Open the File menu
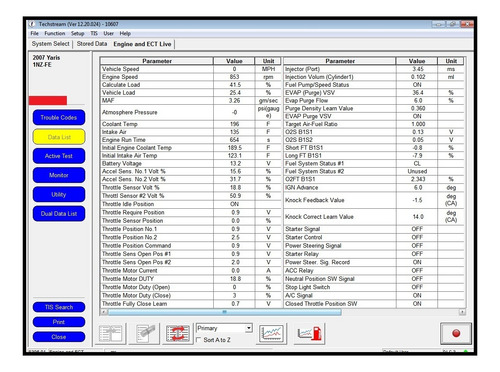 click(35, 33)
